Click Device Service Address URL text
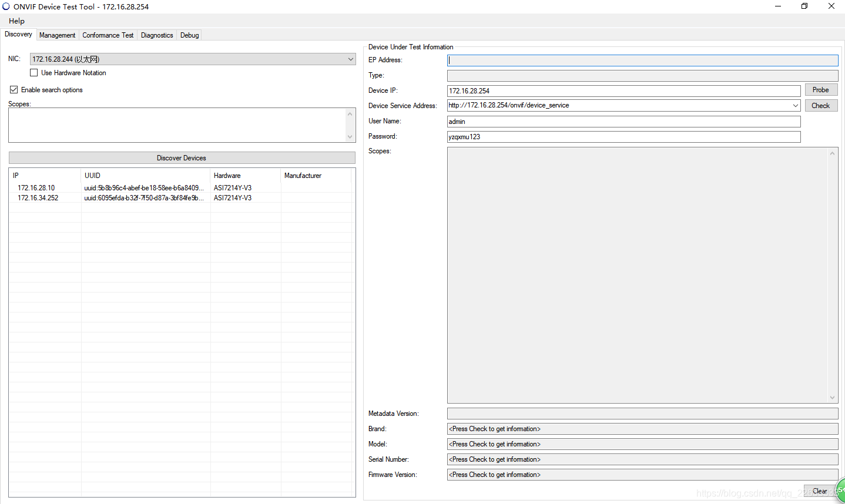This screenshot has height=504, width=845. pos(509,106)
